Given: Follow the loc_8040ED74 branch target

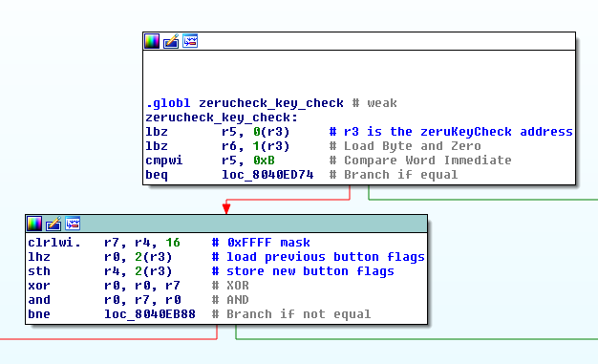Looking at the screenshot, I should point(267,175).
